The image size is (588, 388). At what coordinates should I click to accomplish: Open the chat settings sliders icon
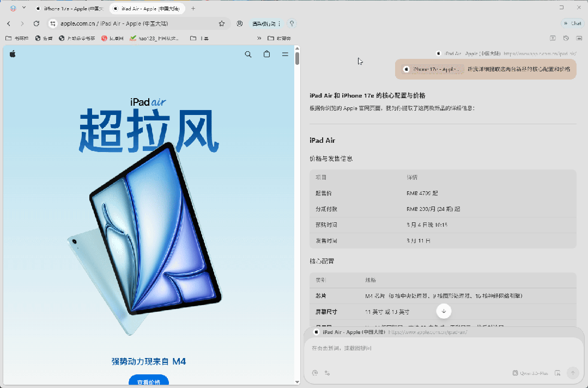pyautogui.click(x=328, y=373)
